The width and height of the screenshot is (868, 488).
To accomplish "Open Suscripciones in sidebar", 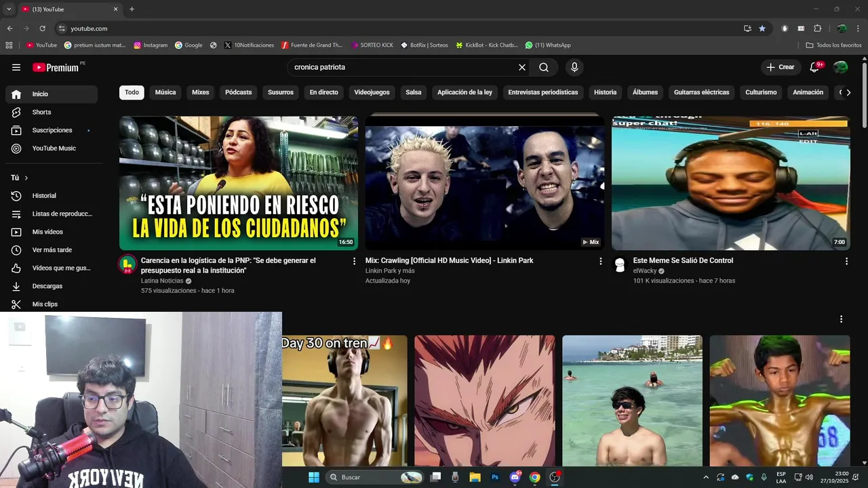I will [x=52, y=130].
